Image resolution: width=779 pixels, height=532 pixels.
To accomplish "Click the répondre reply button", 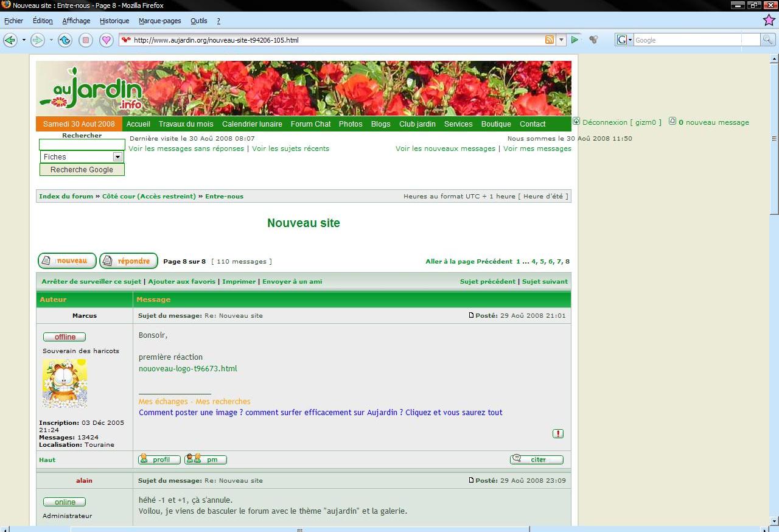I will (x=128, y=261).
